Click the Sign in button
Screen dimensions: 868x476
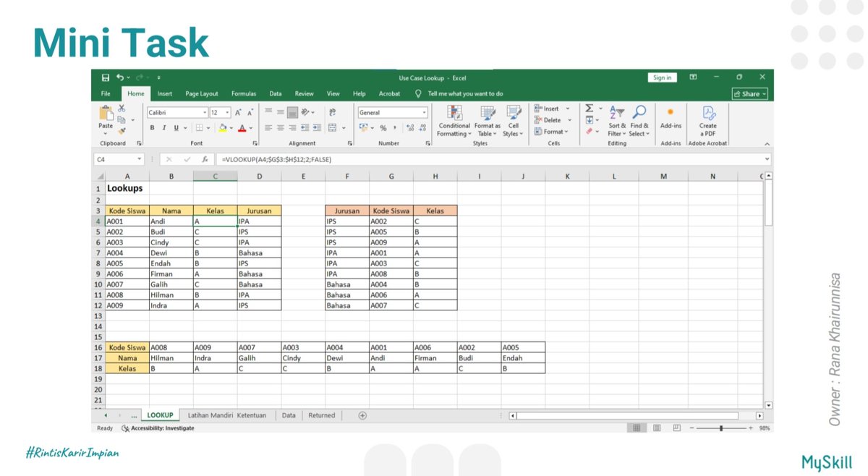(662, 77)
